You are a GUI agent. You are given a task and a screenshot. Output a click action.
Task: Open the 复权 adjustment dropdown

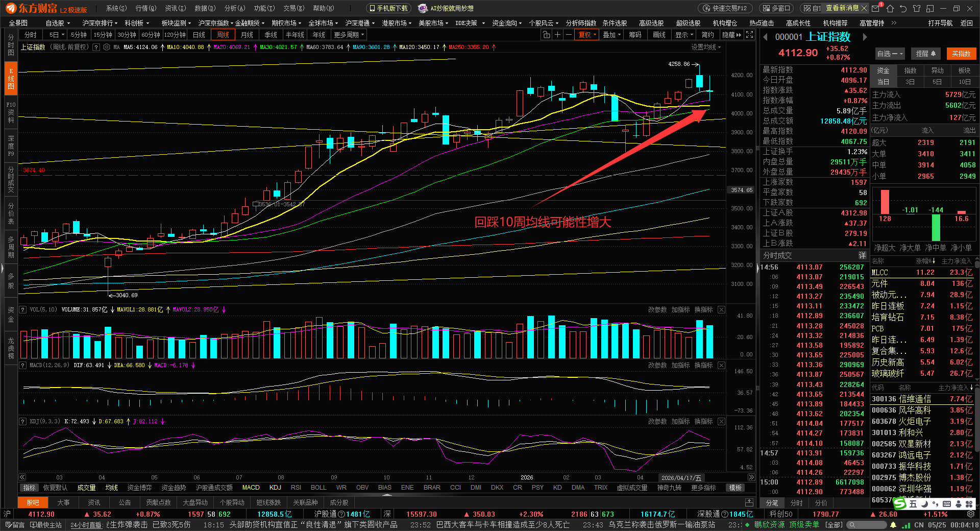(587, 35)
